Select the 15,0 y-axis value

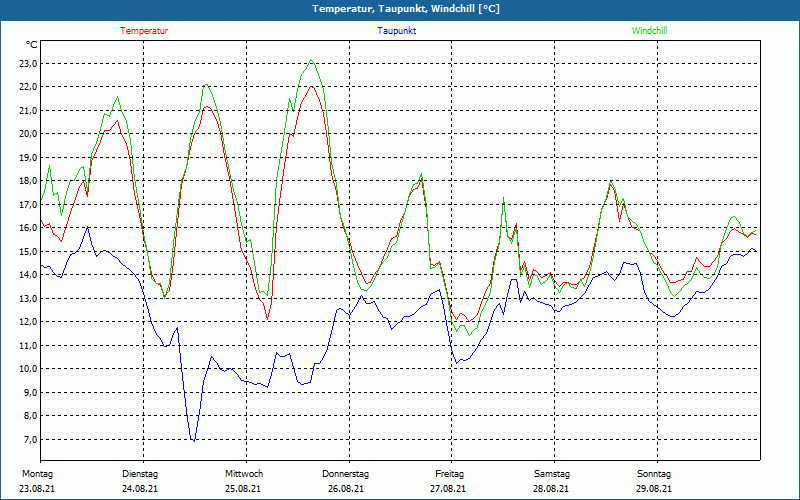click(28, 252)
